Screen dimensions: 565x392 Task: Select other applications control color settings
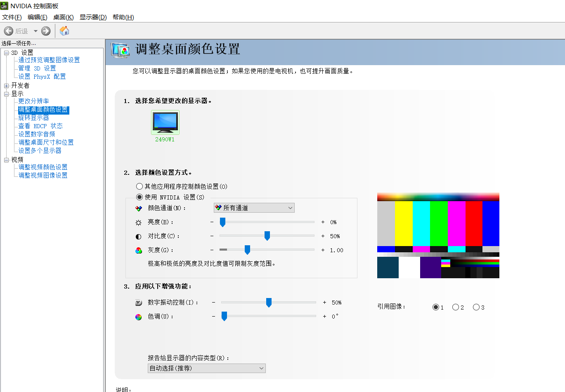click(x=139, y=186)
